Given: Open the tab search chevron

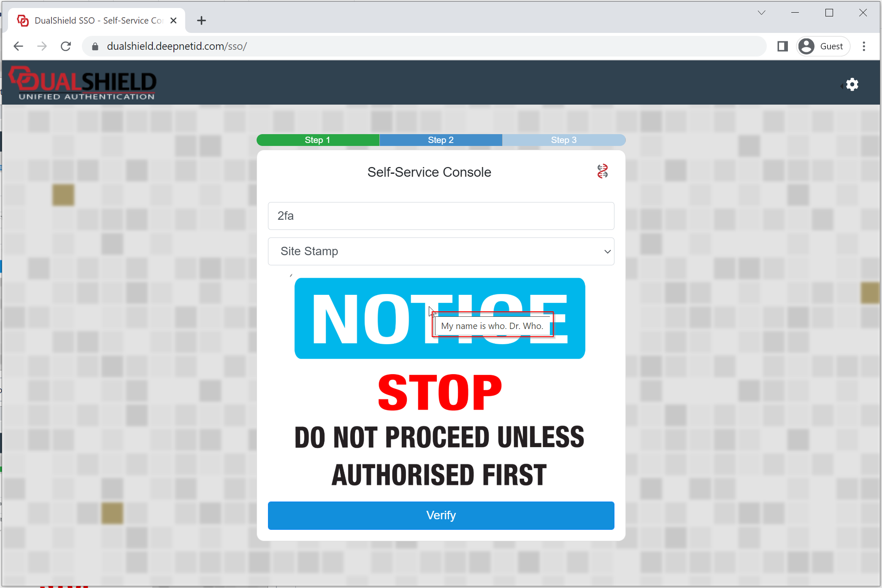Looking at the screenshot, I should click(761, 13).
